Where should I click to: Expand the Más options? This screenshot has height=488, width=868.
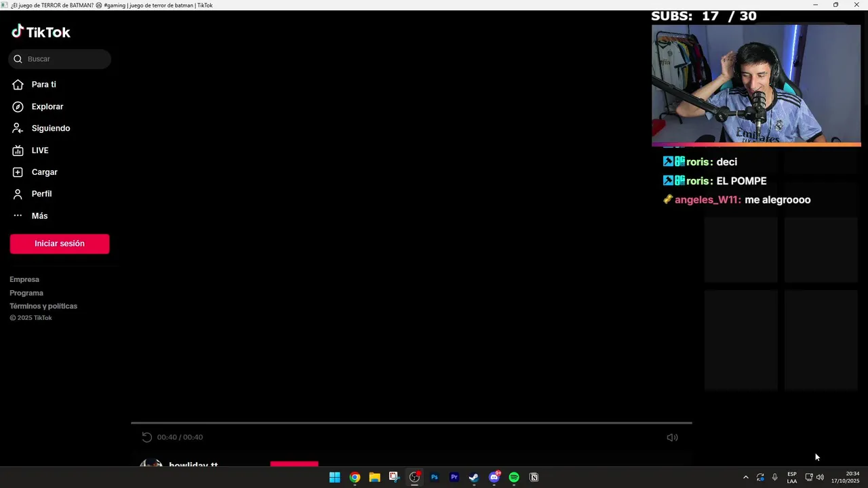coord(39,216)
